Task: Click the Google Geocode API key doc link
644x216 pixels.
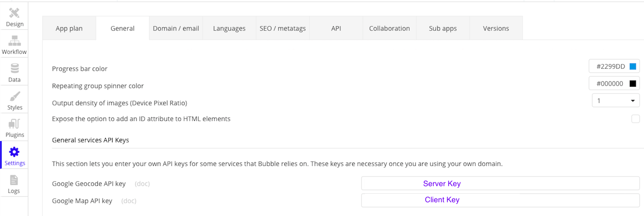Action: [x=142, y=183]
